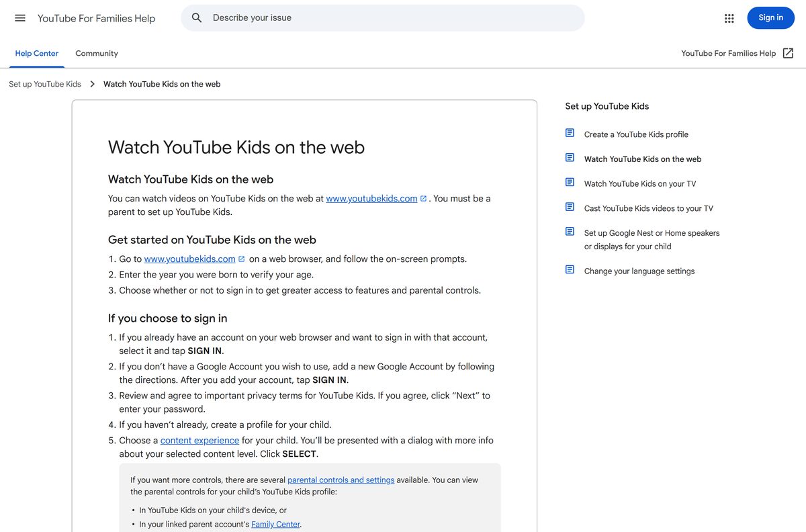This screenshot has height=532, width=806.
Task: Click article icon next to Watch YouTube Kids on the web
Action: click(570, 158)
